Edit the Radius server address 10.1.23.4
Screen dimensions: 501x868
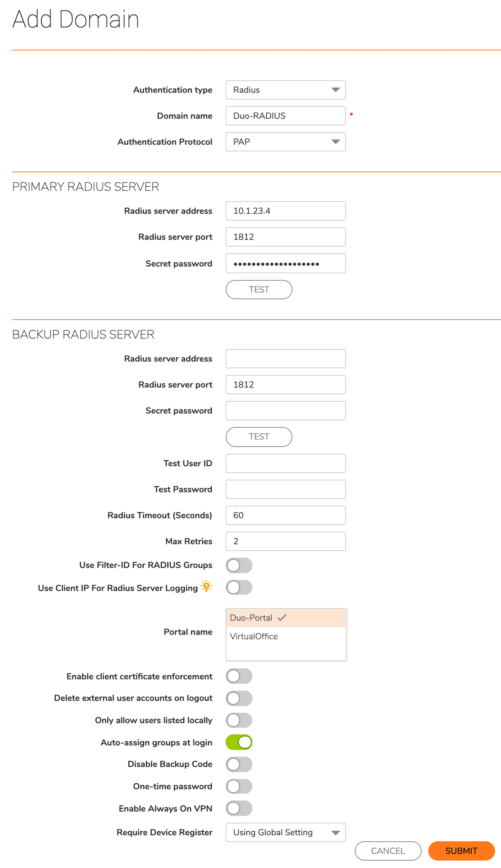[285, 211]
